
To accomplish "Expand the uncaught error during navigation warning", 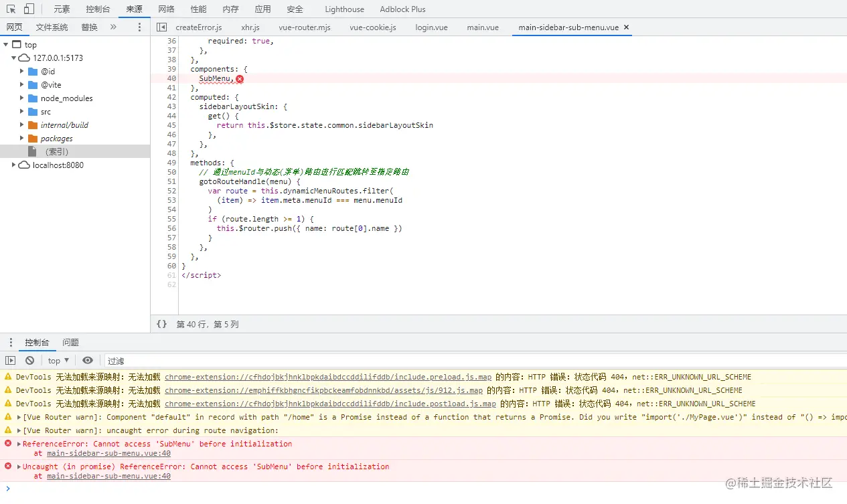I will [x=19, y=430].
